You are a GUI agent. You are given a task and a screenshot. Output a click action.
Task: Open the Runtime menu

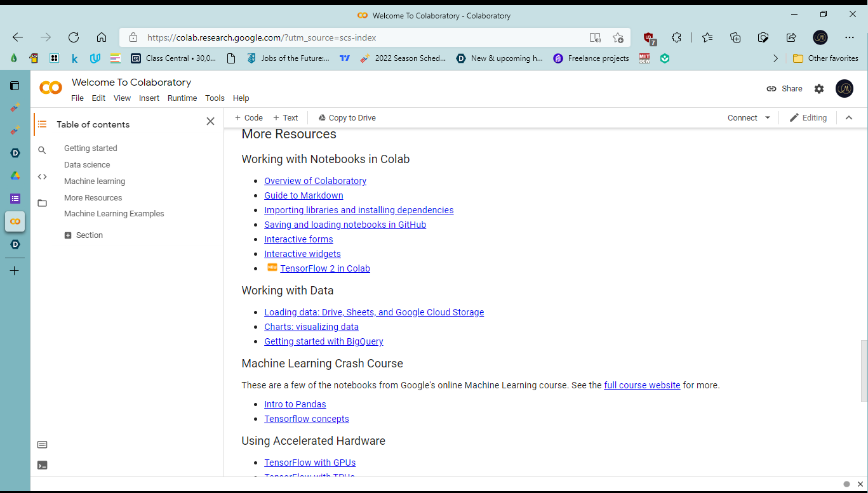click(x=182, y=98)
